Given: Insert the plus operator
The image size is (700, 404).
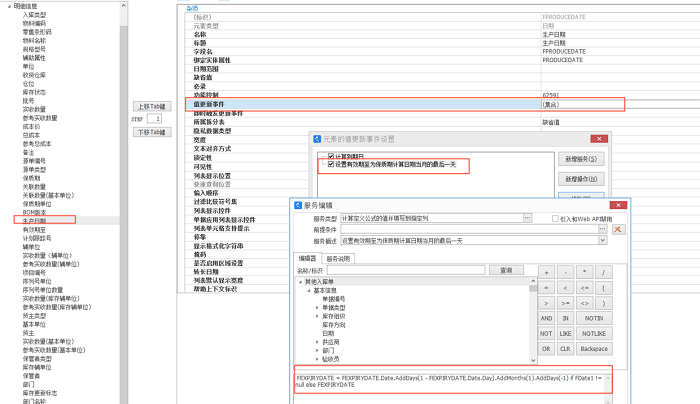Looking at the screenshot, I should tap(546, 272).
